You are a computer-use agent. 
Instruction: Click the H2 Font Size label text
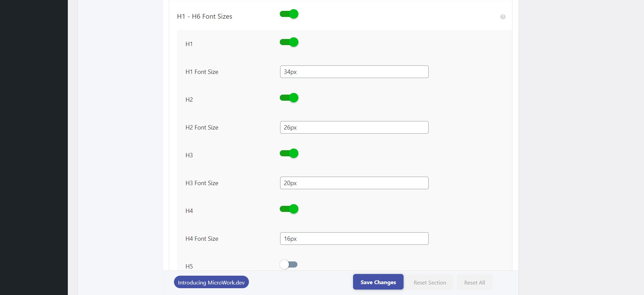click(202, 127)
